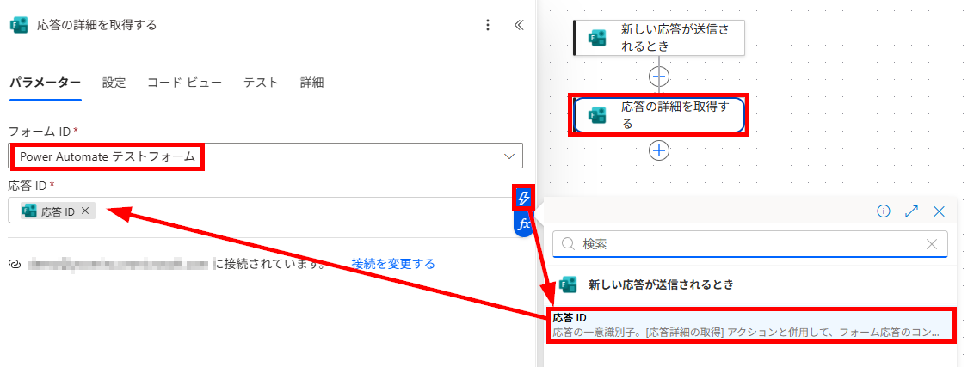Select 応答 ID dynamic content item
This screenshot has width=980, height=367.
753,325
